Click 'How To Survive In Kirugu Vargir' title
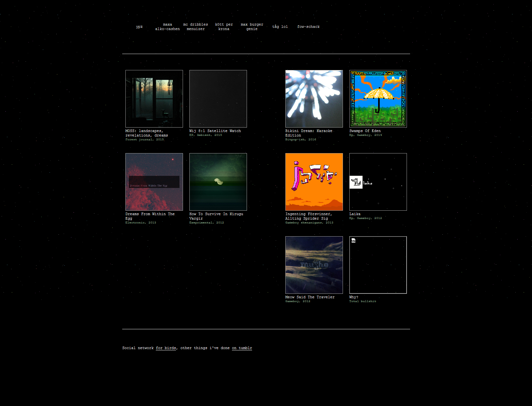Screen dimensions: 532x406 216,216
